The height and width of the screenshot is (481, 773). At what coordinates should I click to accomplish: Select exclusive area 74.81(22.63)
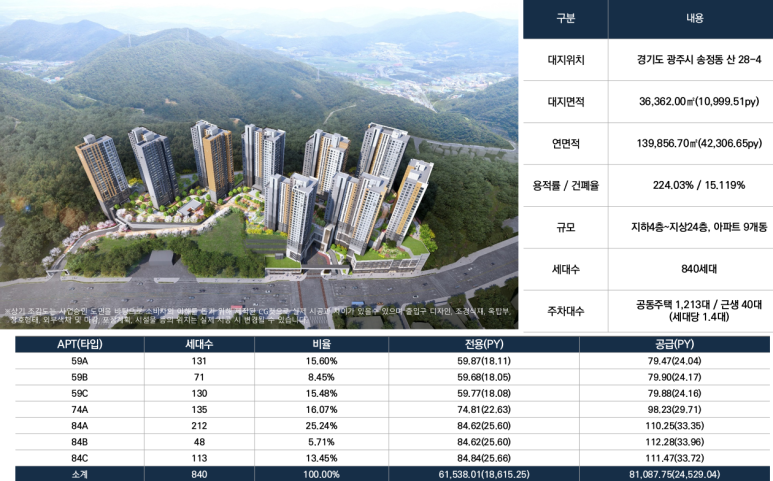484,410
